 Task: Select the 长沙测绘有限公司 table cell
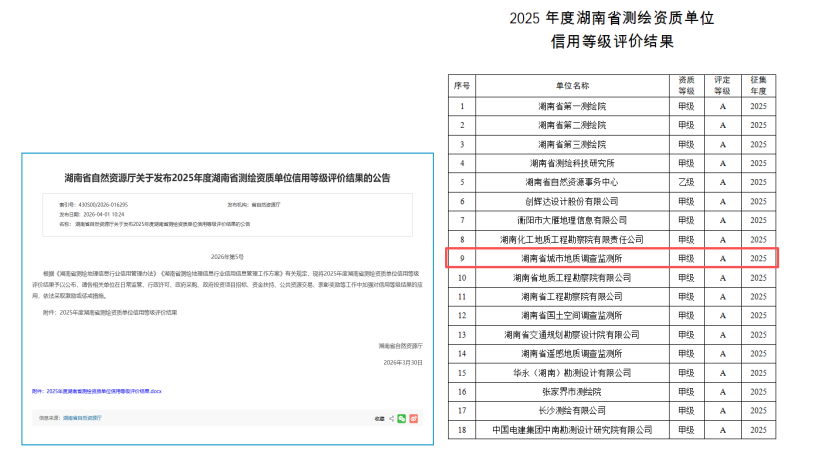click(x=572, y=410)
